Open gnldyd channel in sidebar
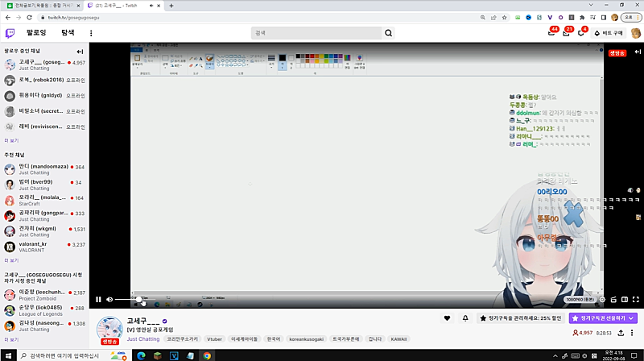This screenshot has height=361, width=644. pyautogui.click(x=44, y=96)
